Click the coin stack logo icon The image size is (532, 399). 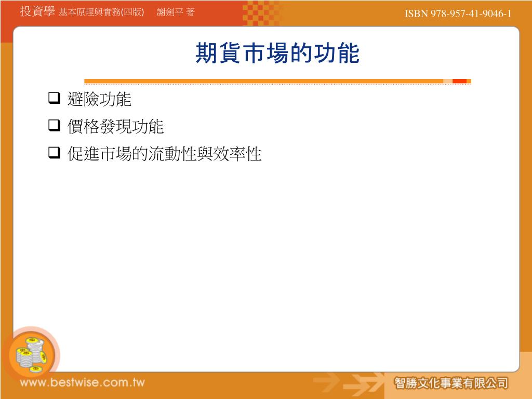coord(32,355)
